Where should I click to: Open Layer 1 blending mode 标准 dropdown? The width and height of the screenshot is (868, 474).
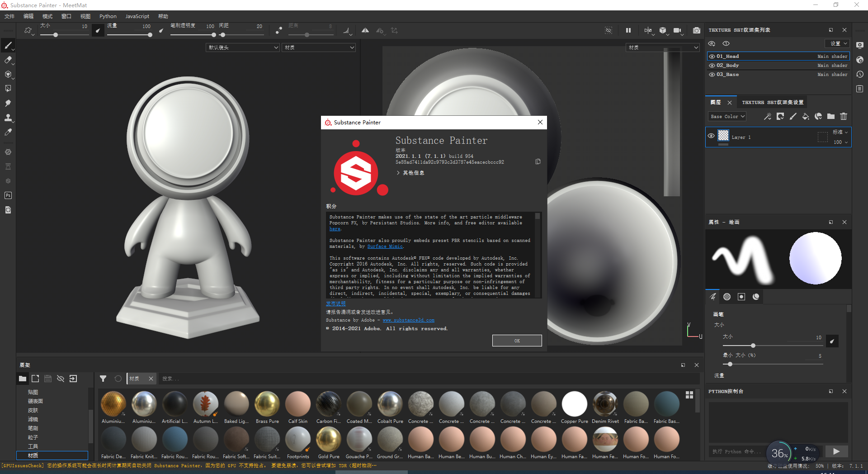click(x=840, y=132)
